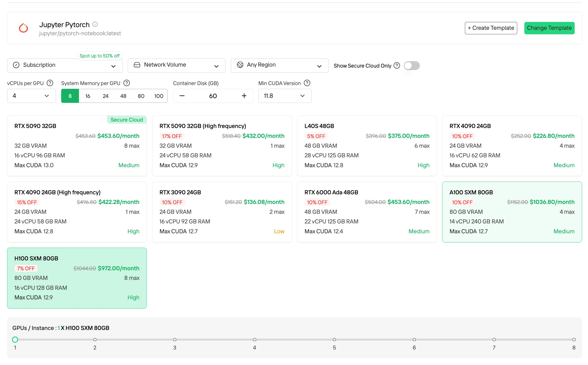Open info tooltip next to Jupyter Pytorch
588x365 pixels.
tap(95, 24)
